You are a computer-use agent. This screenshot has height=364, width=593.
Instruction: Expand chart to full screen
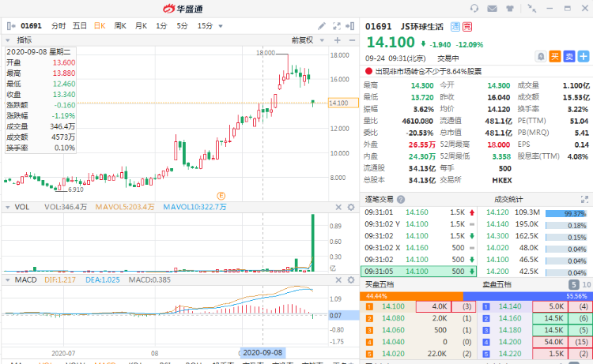(337, 26)
